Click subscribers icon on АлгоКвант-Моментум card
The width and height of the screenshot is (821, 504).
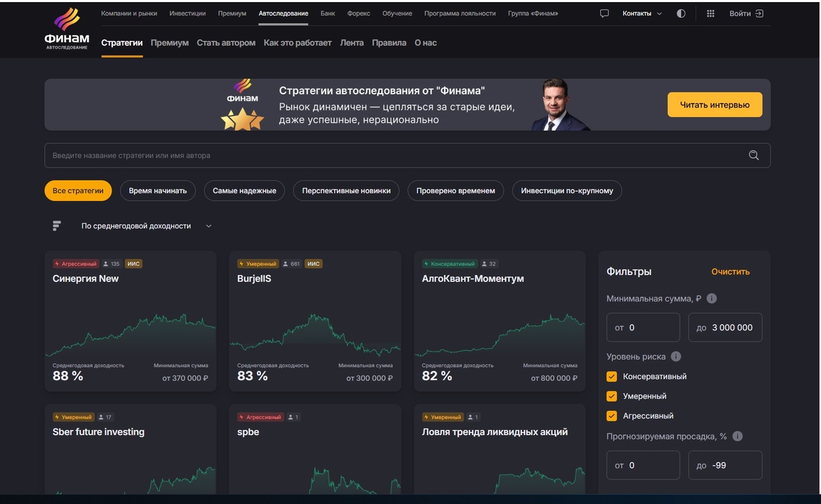484,264
